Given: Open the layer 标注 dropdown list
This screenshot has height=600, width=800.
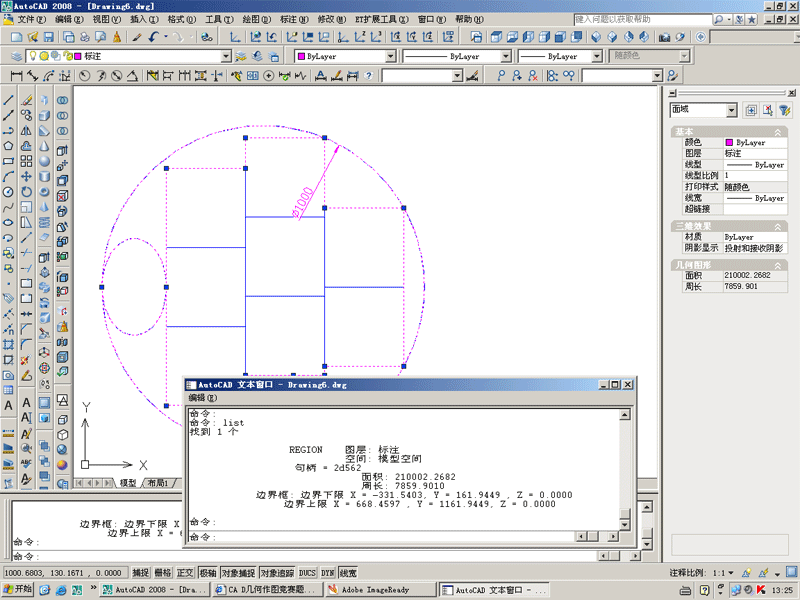Looking at the screenshot, I should coord(226,56).
